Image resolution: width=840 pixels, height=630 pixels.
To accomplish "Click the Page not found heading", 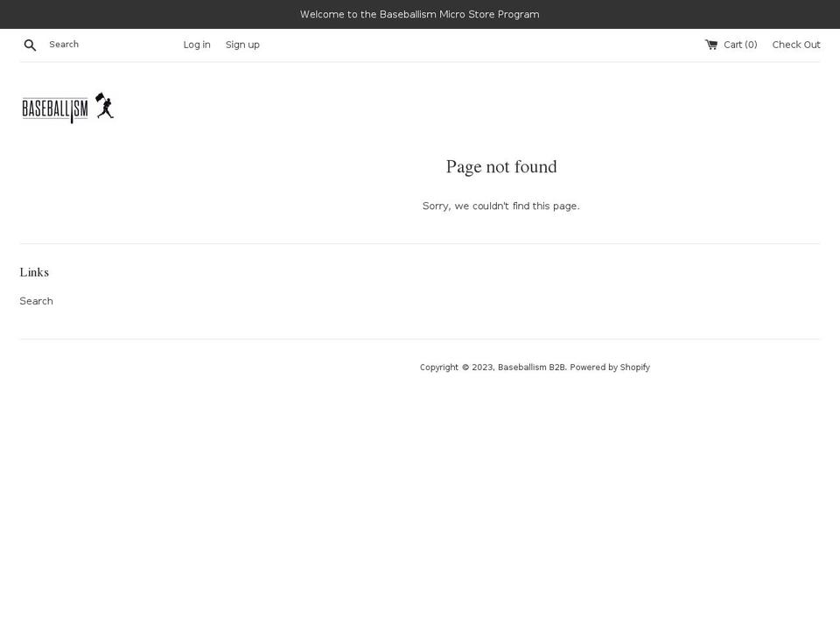I will coord(500,167).
